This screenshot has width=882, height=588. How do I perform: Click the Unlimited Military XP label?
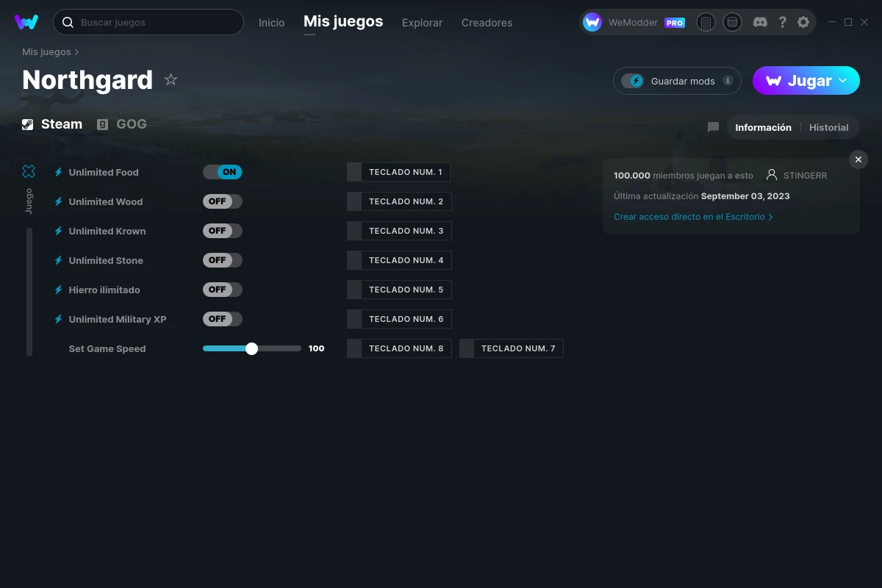tap(118, 319)
